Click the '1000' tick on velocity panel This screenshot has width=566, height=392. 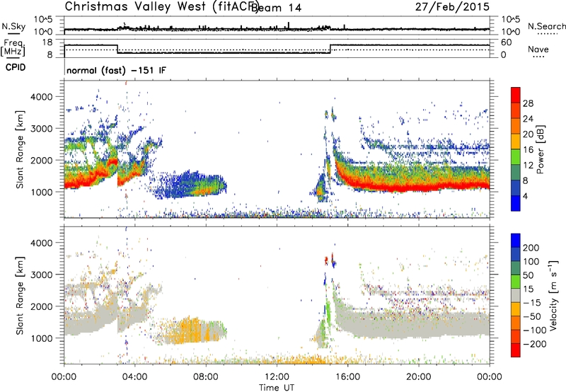42,338
